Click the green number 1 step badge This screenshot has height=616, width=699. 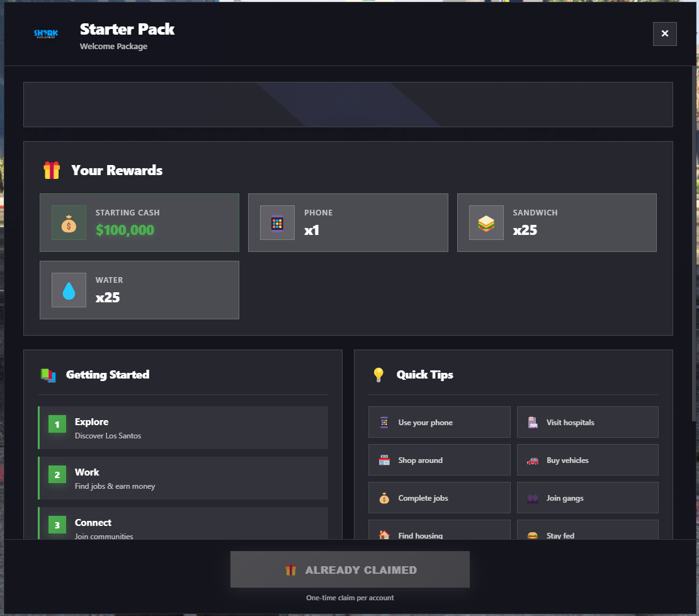coord(57,425)
